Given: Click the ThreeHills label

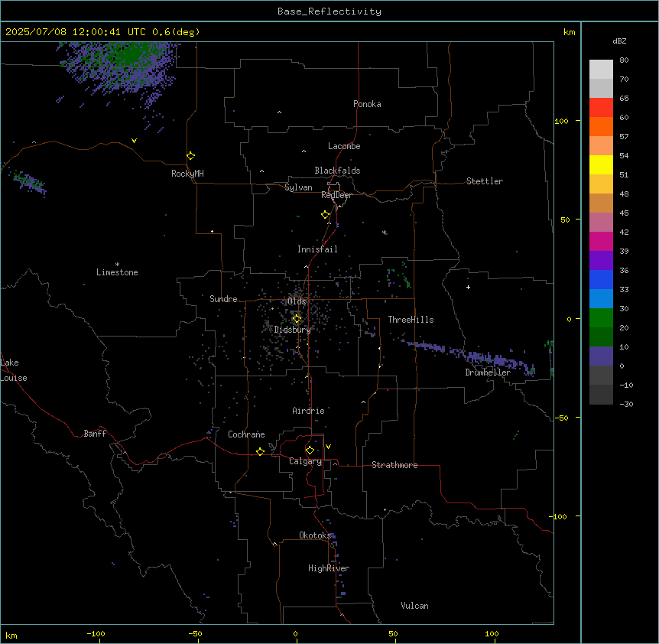Looking at the screenshot, I should click(x=411, y=320).
